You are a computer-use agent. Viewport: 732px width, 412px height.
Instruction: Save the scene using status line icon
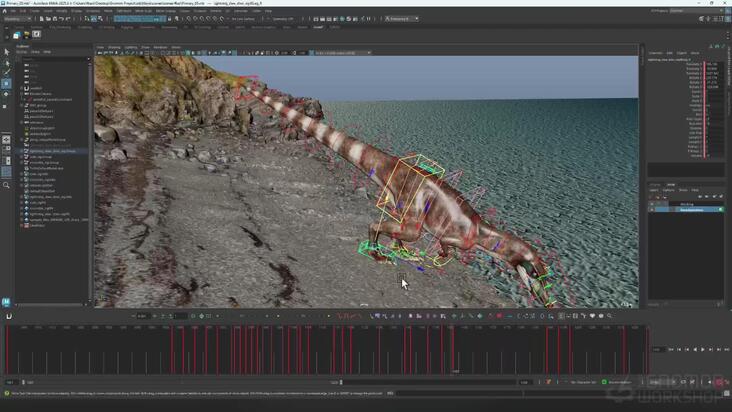pos(55,19)
